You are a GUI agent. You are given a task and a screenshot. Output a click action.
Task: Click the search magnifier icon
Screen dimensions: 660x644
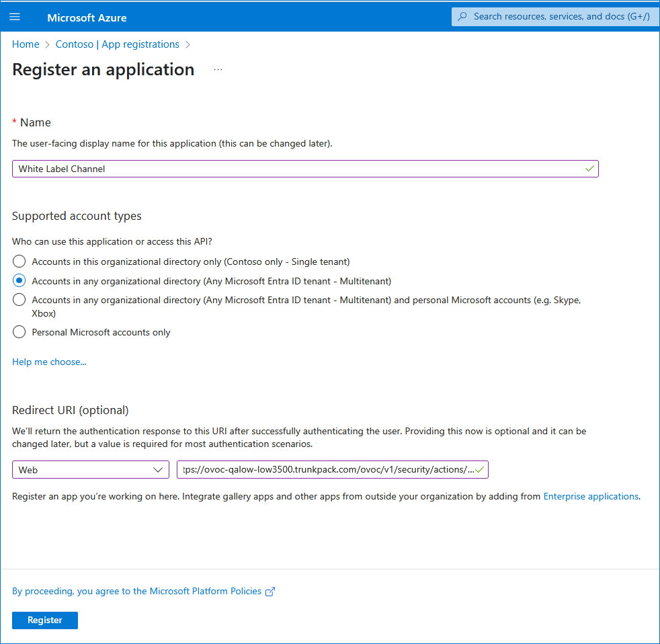click(462, 16)
